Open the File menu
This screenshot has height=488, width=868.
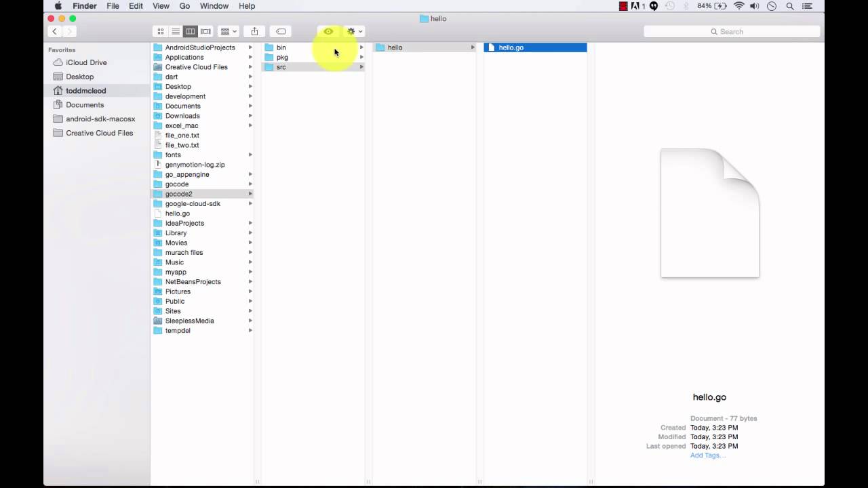(113, 6)
